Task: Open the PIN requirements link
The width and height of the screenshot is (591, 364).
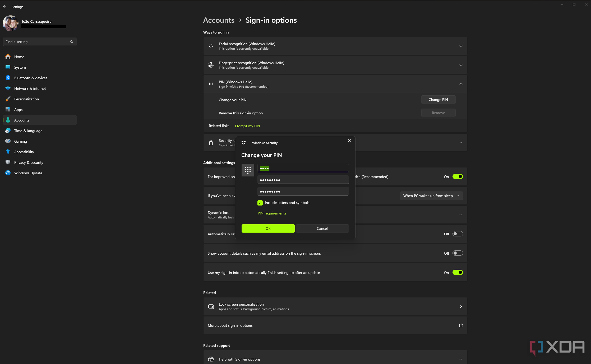Action: click(x=272, y=213)
